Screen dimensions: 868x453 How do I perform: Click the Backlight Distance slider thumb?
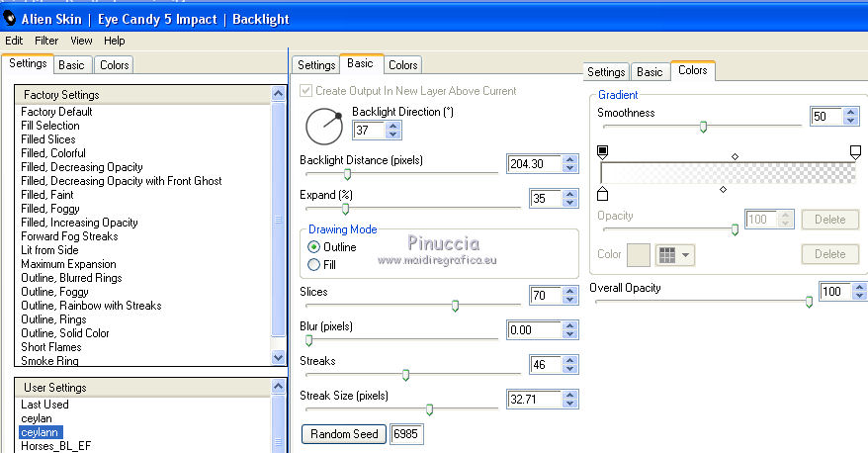tap(347, 174)
